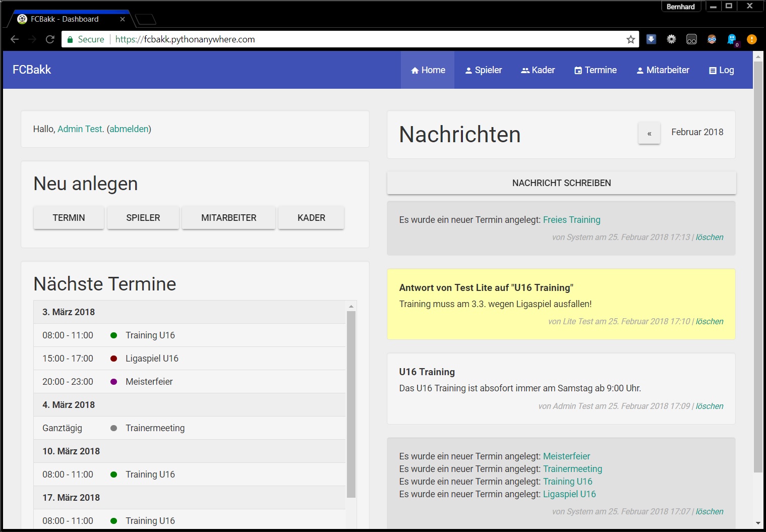Open the gear extension icon in toolbar
The height and width of the screenshot is (532, 766).
pos(671,39)
